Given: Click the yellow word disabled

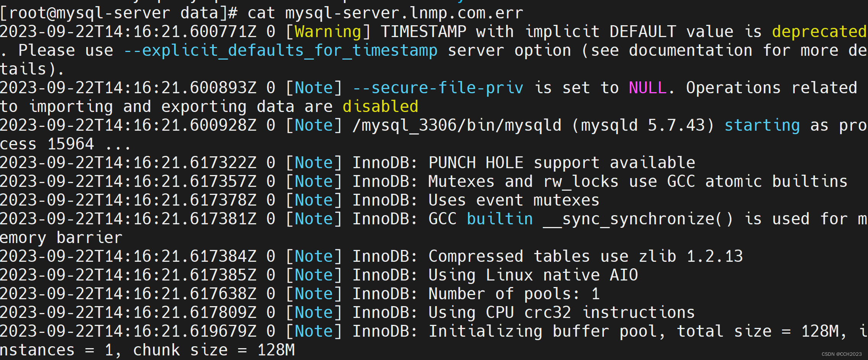Looking at the screenshot, I should tap(380, 107).
